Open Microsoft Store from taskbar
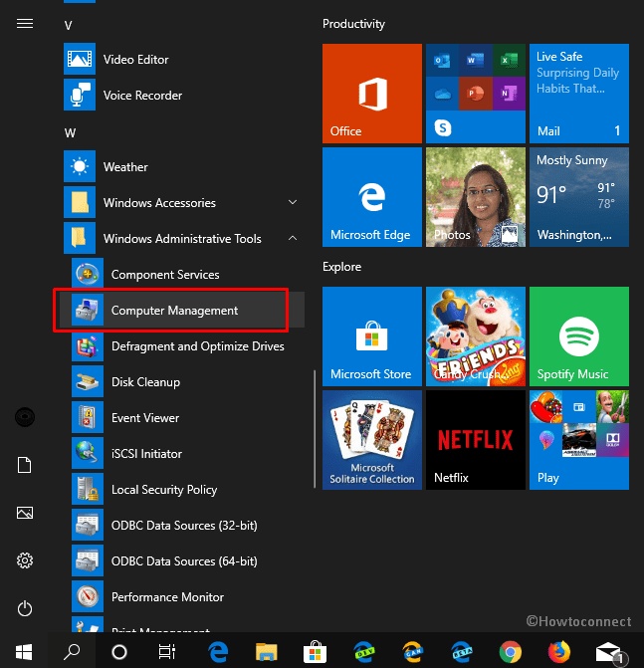Image resolution: width=644 pixels, height=668 pixels. tap(315, 652)
